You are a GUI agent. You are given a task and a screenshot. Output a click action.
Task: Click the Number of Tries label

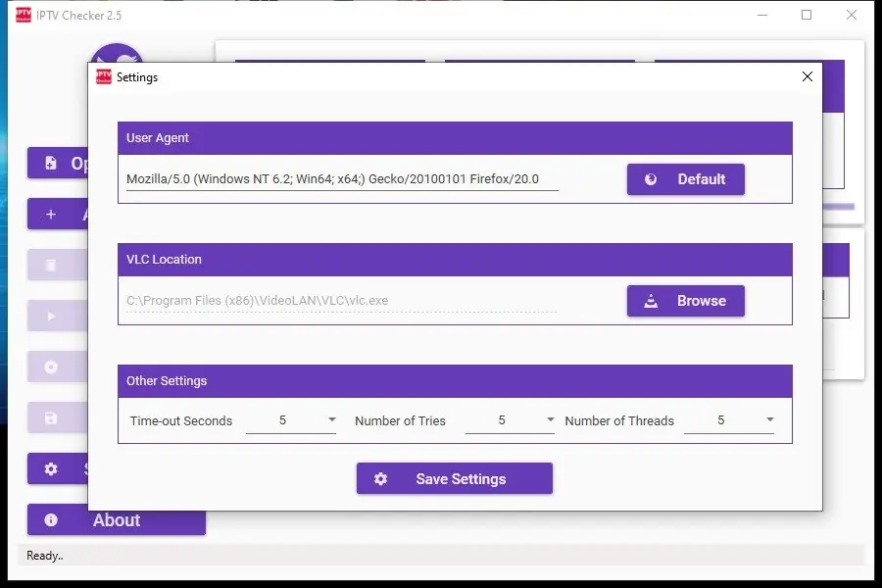pyautogui.click(x=400, y=420)
